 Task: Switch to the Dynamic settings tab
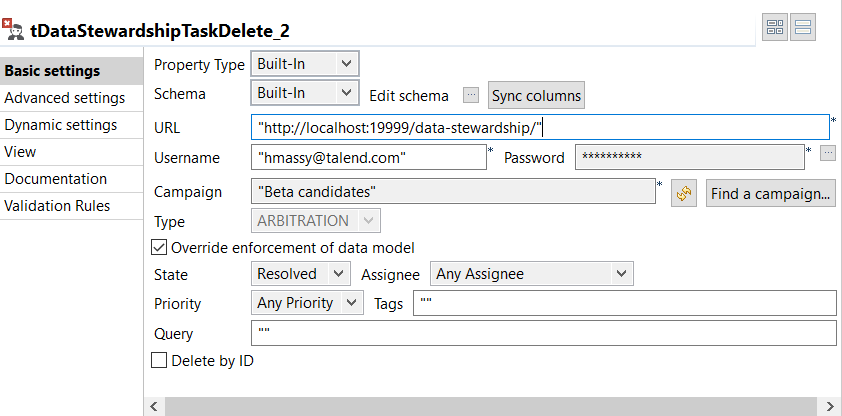(61, 125)
